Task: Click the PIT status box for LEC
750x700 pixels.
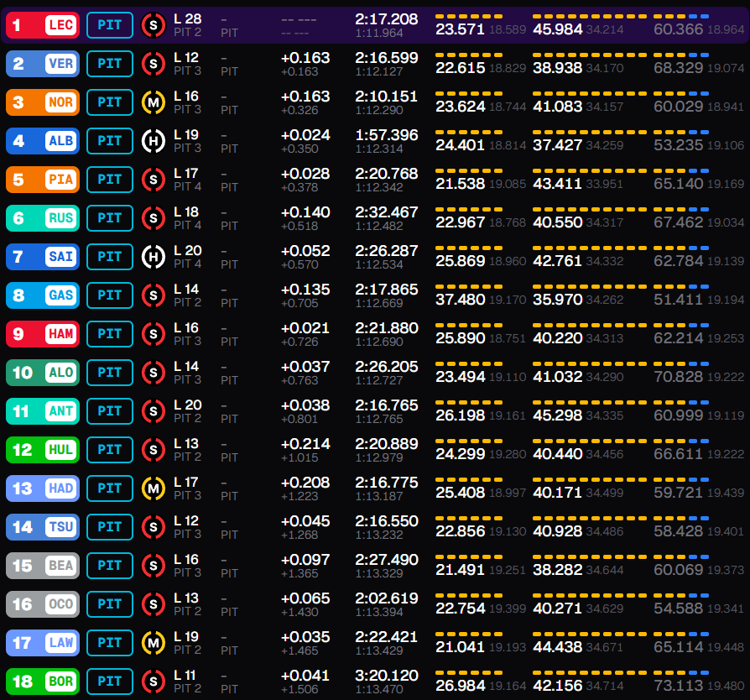Action: pyautogui.click(x=110, y=25)
